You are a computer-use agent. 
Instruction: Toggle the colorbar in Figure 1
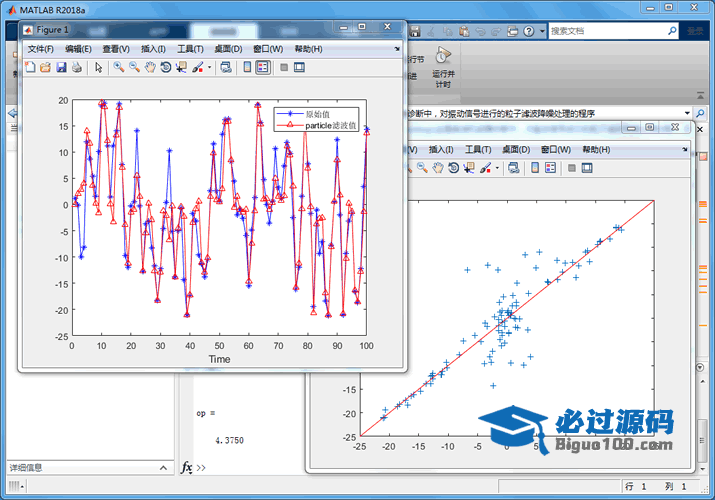(247, 68)
